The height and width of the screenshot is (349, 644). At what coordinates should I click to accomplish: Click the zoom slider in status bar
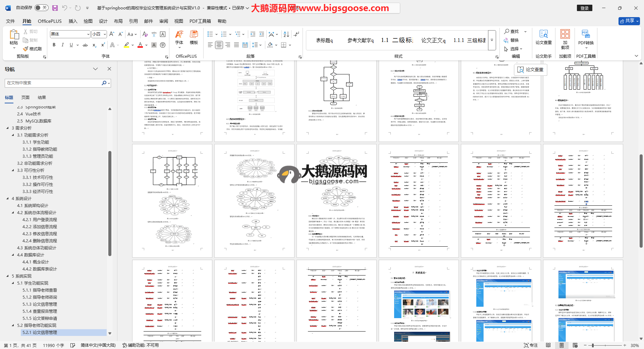tap(593, 345)
